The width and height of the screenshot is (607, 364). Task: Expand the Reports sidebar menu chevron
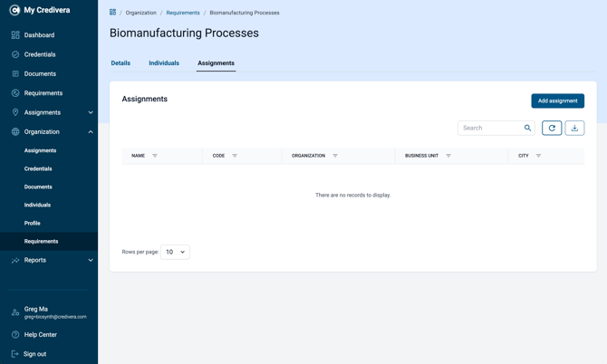[x=91, y=261]
